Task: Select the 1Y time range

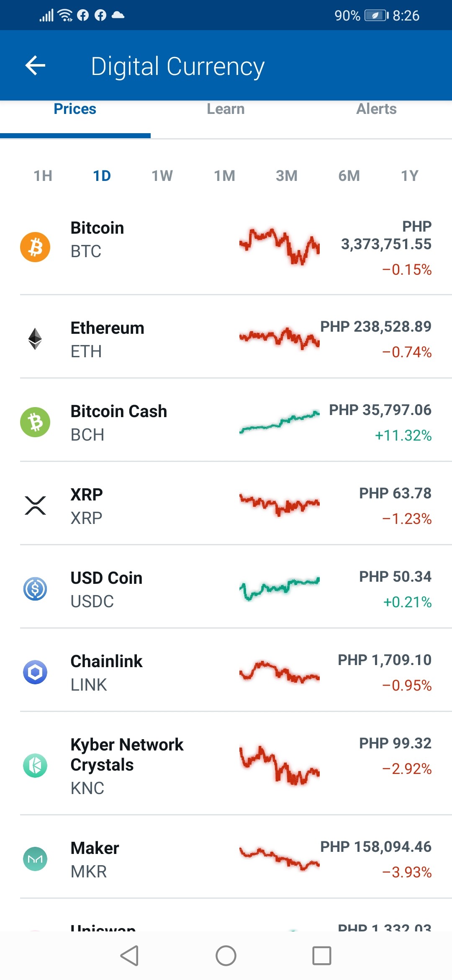Action: [410, 176]
